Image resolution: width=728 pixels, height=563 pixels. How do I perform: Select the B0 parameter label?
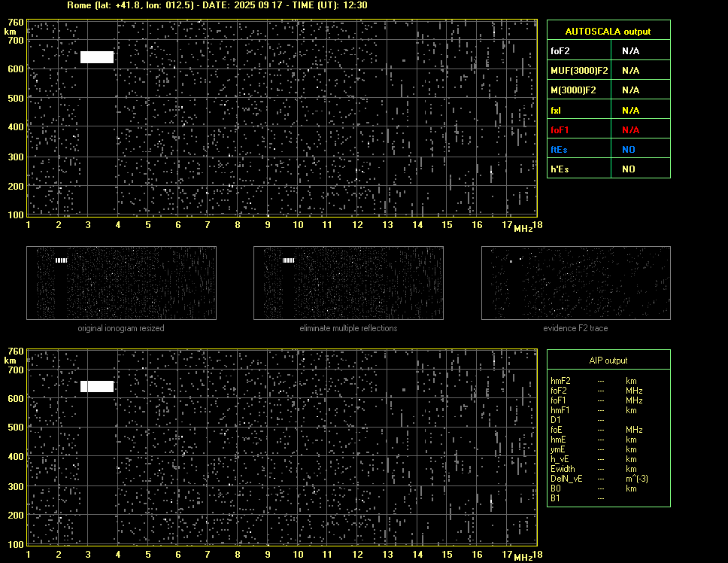pos(555,488)
